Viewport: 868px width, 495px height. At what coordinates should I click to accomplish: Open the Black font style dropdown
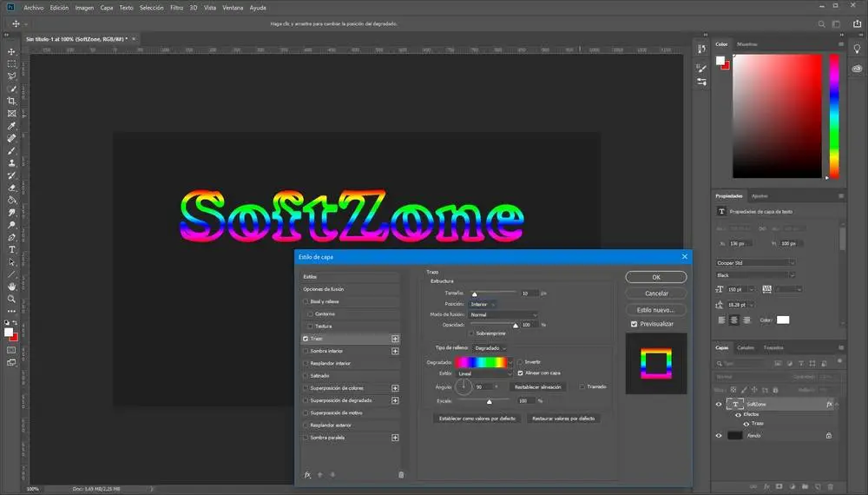(x=756, y=275)
